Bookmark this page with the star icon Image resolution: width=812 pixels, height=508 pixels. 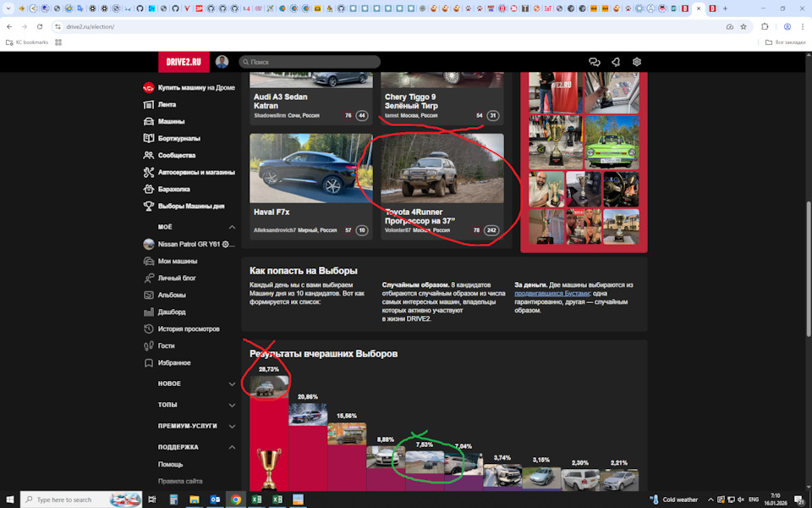click(x=743, y=26)
